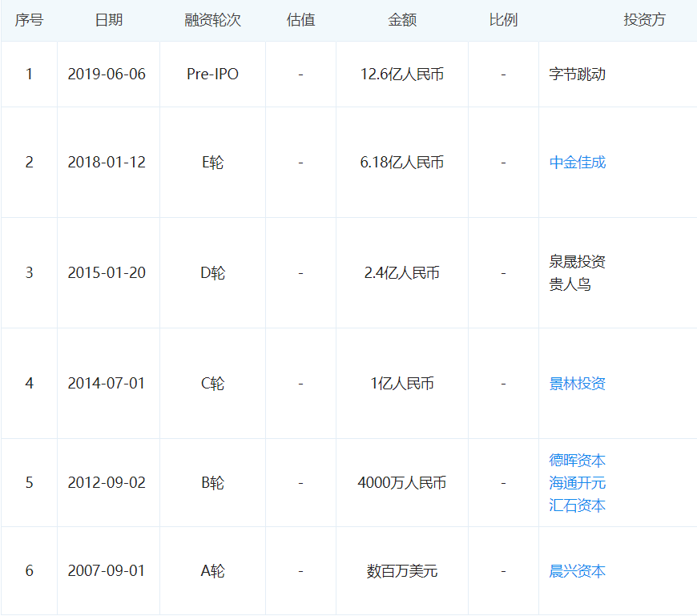Open the 中金佳成 investor link
The image size is (697, 616).
pos(577,163)
